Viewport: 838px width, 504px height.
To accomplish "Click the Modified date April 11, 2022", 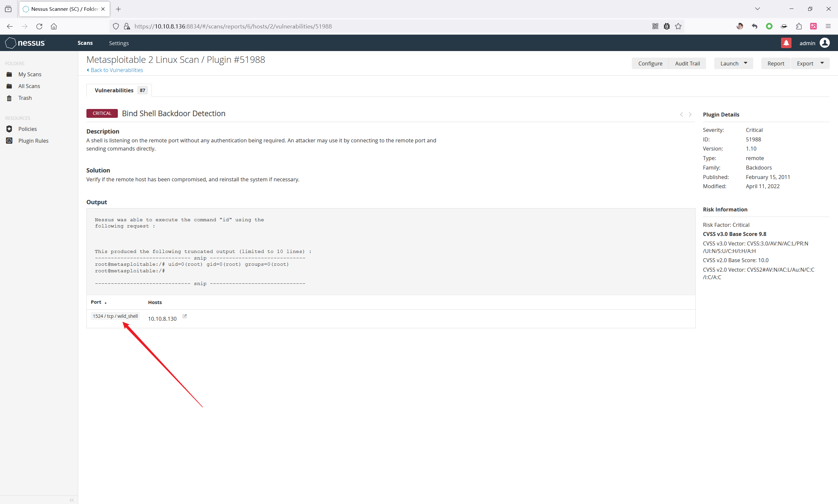I will coord(763,187).
